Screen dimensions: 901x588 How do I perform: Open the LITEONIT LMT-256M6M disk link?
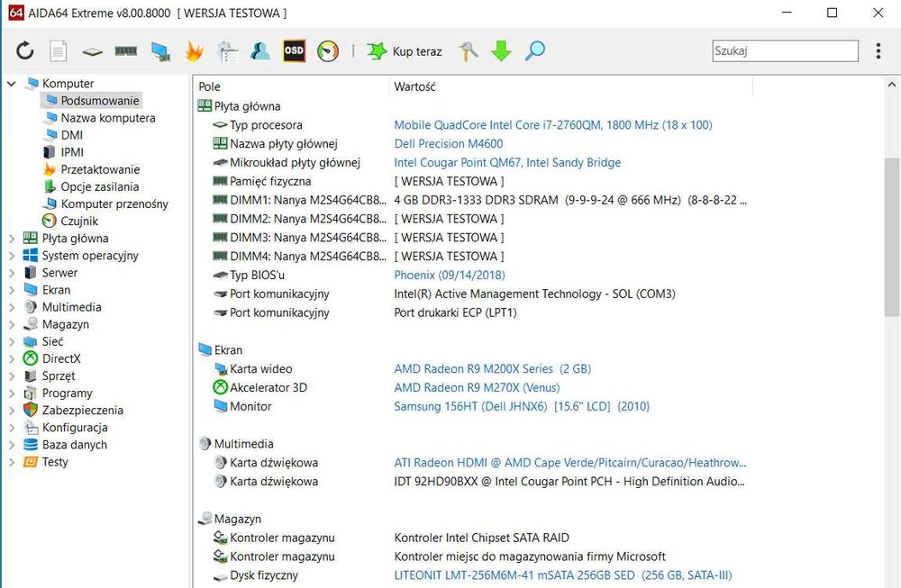[x=563, y=575]
